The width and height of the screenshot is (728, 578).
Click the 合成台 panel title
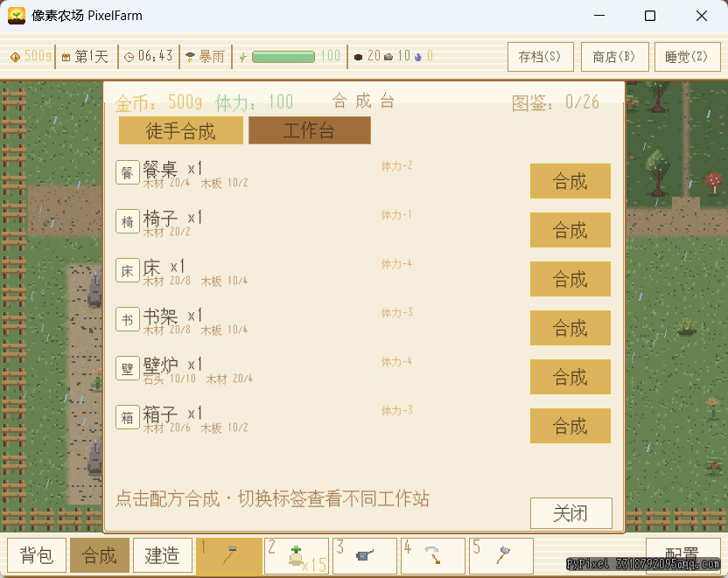pyautogui.click(x=363, y=101)
